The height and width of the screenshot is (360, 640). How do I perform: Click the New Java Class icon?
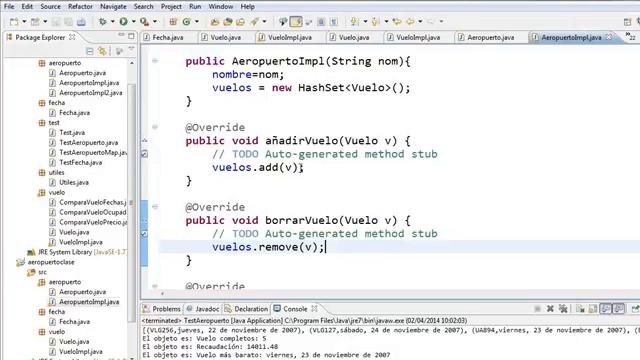187,22
